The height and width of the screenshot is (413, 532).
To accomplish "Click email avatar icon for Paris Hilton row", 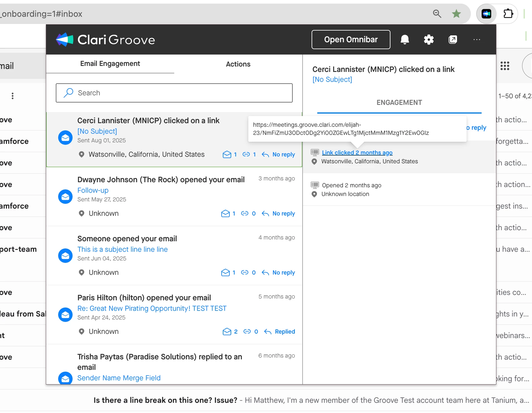I will tap(65, 315).
